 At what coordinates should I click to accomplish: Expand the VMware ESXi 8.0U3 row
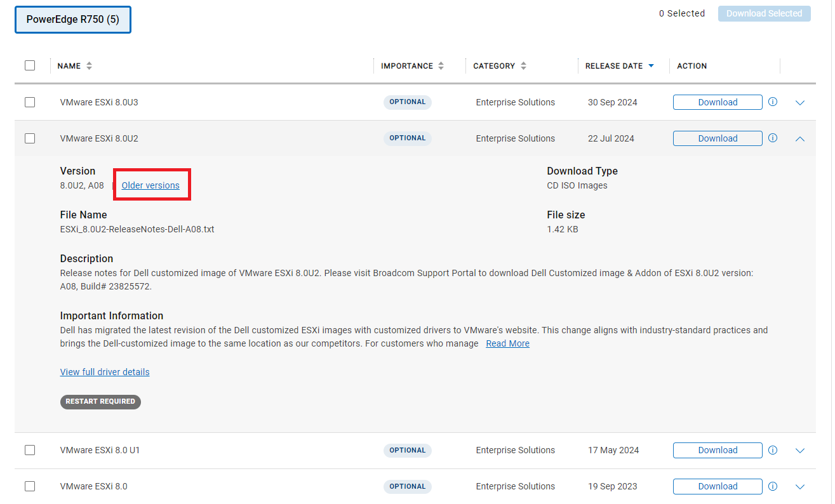(800, 102)
